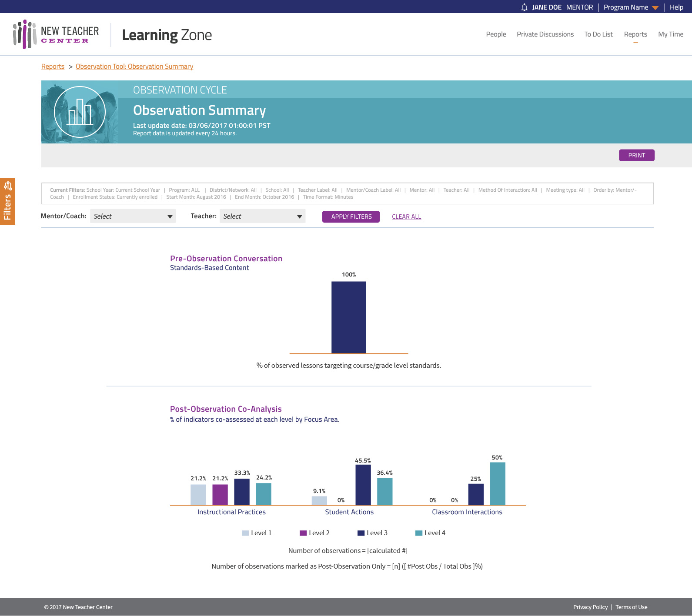
Task: Click the notification bell icon
Action: [524, 7]
